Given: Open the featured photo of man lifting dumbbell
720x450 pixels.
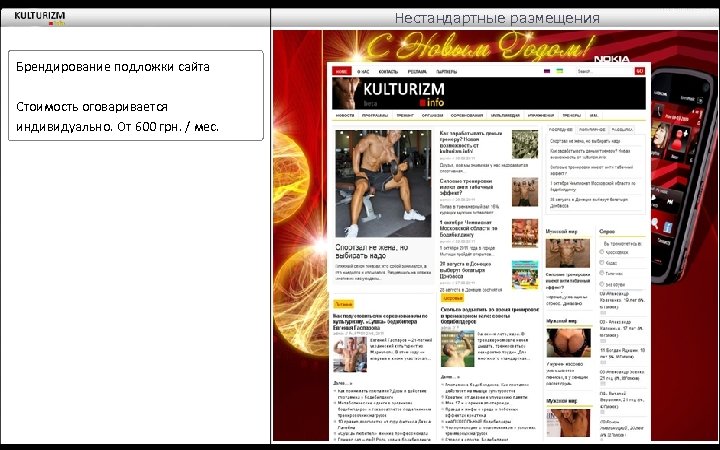Looking at the screenshot, I should 383,183.
